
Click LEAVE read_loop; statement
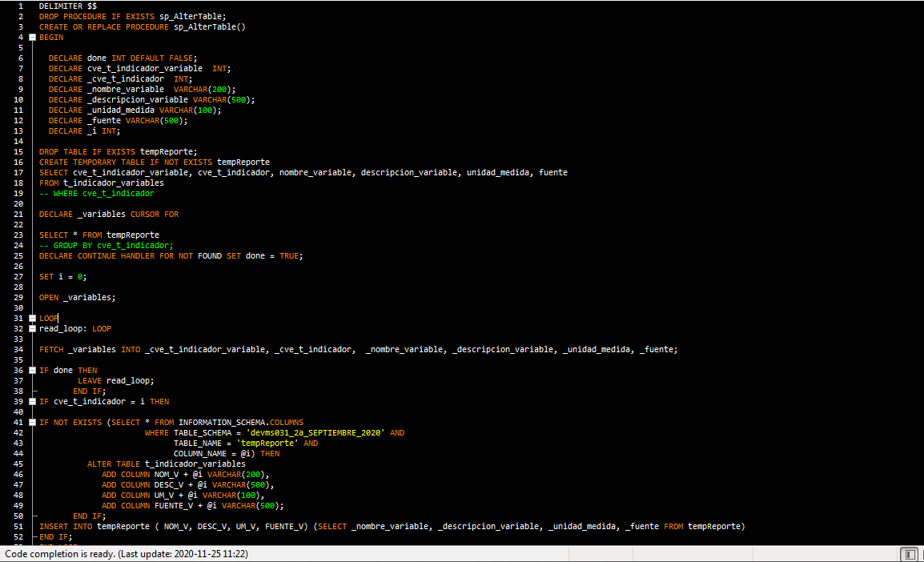(x=115, y=381)
